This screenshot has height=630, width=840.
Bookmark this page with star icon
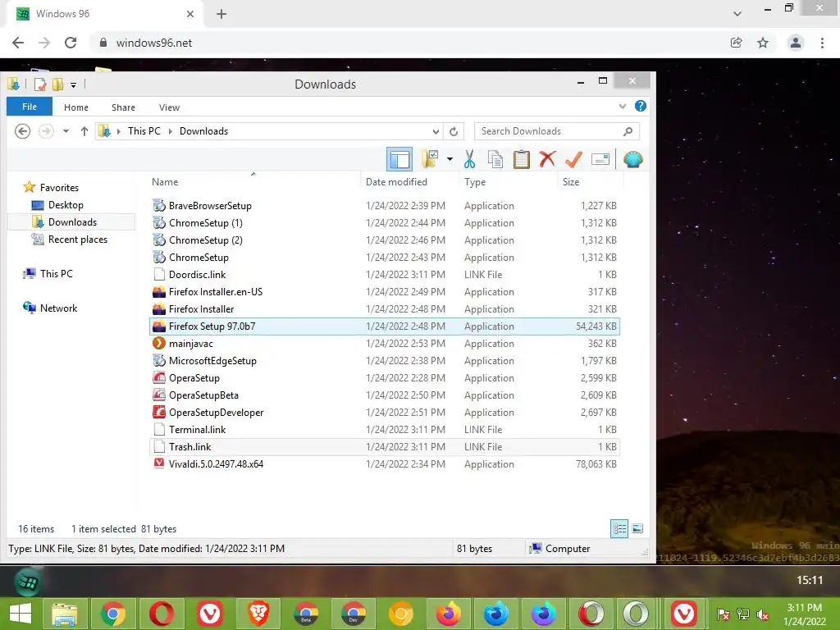(763, 43)
